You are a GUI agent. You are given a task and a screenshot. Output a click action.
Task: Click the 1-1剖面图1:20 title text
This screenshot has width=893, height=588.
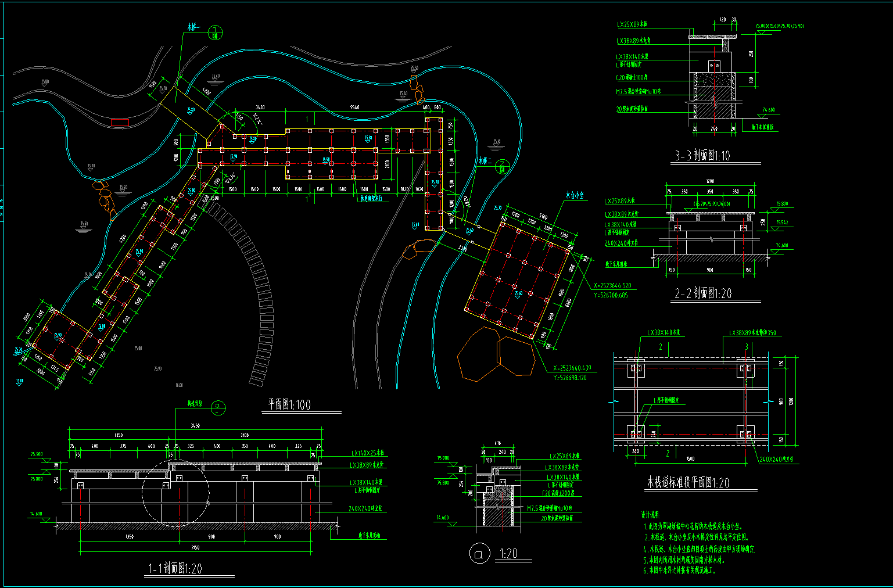coord(175,569)
